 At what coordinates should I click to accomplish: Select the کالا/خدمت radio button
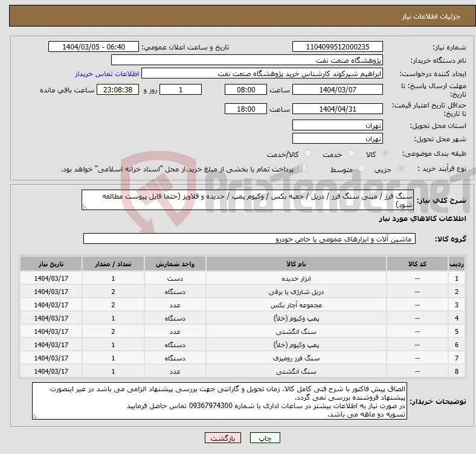point(308,153)
